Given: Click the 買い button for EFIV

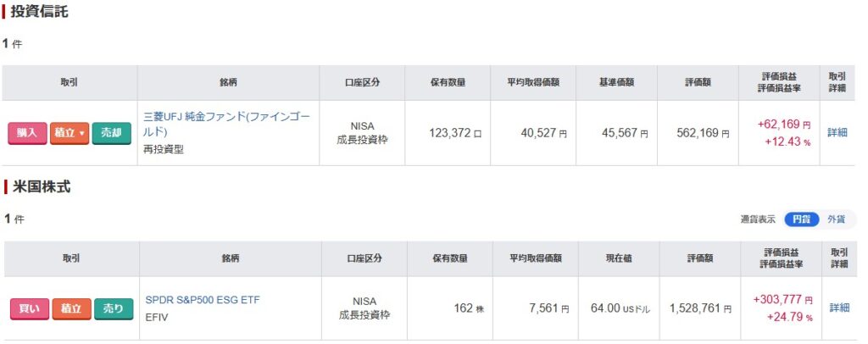Looking at the screenshot, I should [29, 309].
